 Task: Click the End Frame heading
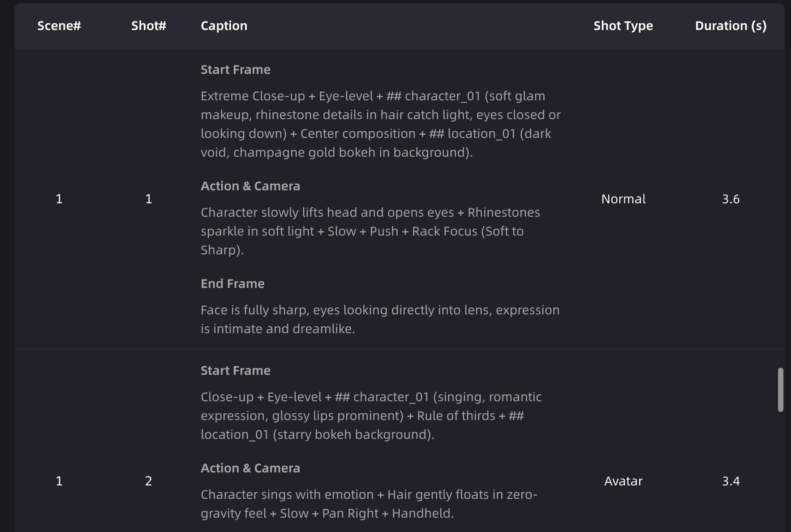pos(232,284)
